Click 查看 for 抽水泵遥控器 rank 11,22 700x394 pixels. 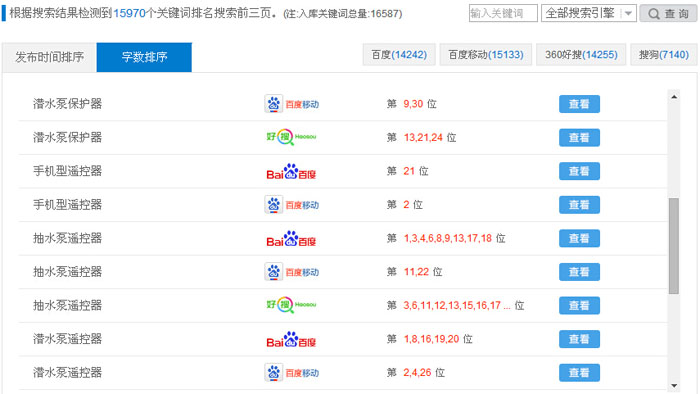[x=579, y=272]
